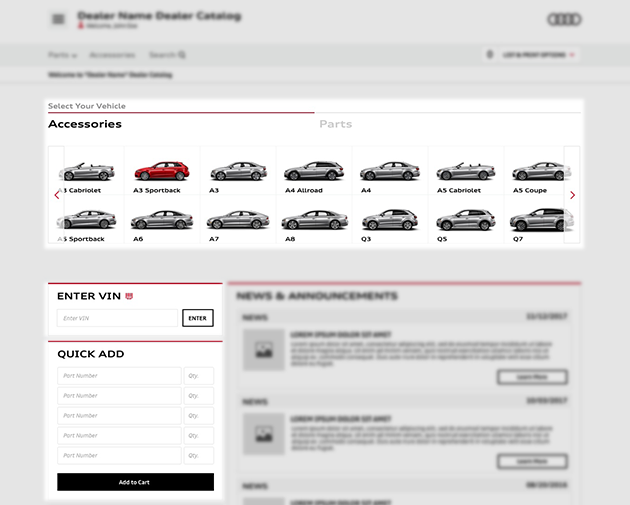Pick the Q5 vehicle
This screenshot has width=630, height=505.
[466, 219]
